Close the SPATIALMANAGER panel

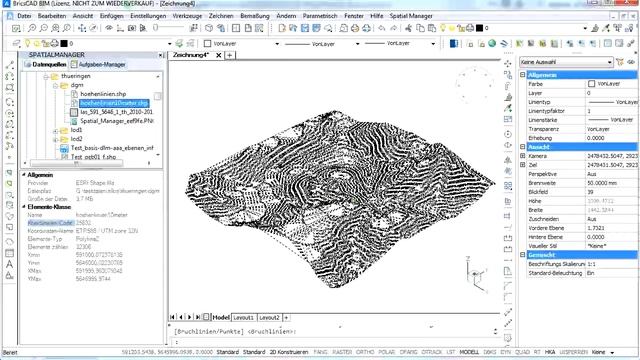point(160,55)
